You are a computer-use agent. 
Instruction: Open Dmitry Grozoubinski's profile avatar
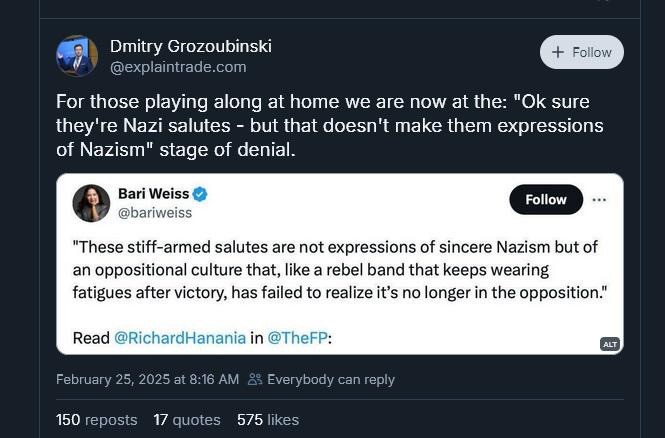click(77, 56)
